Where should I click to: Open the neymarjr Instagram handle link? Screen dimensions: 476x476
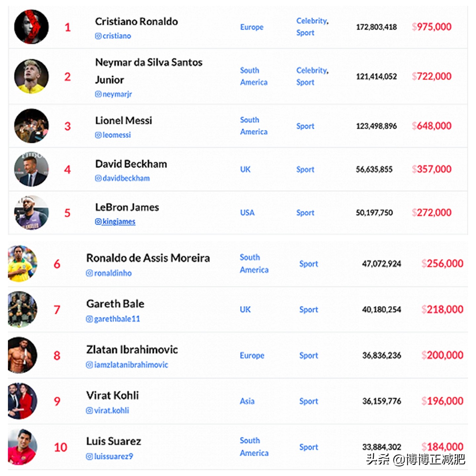point(117,94)
